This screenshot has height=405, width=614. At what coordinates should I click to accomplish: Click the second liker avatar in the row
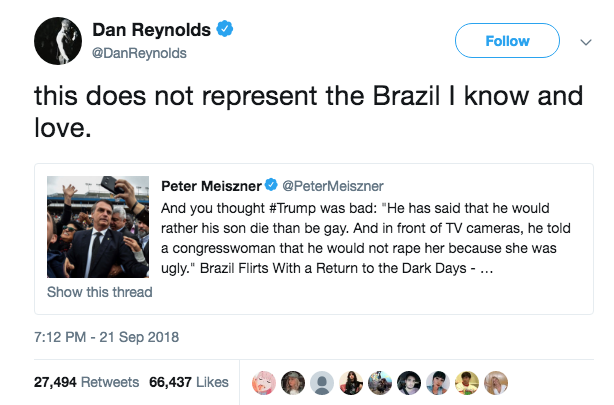(x=294, y=383)
